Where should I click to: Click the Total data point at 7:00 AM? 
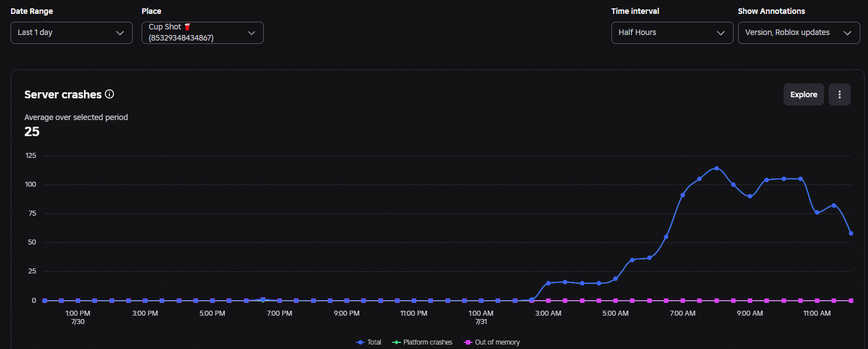(683, 195)
